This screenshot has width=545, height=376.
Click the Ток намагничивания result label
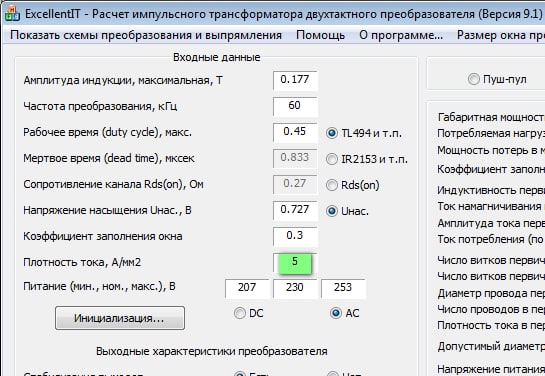tap(491, 206)
